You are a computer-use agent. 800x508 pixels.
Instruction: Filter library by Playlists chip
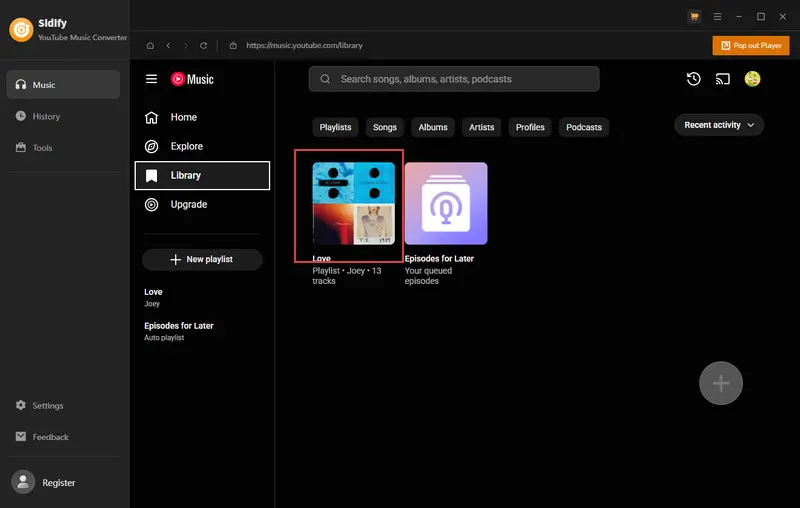335,127
